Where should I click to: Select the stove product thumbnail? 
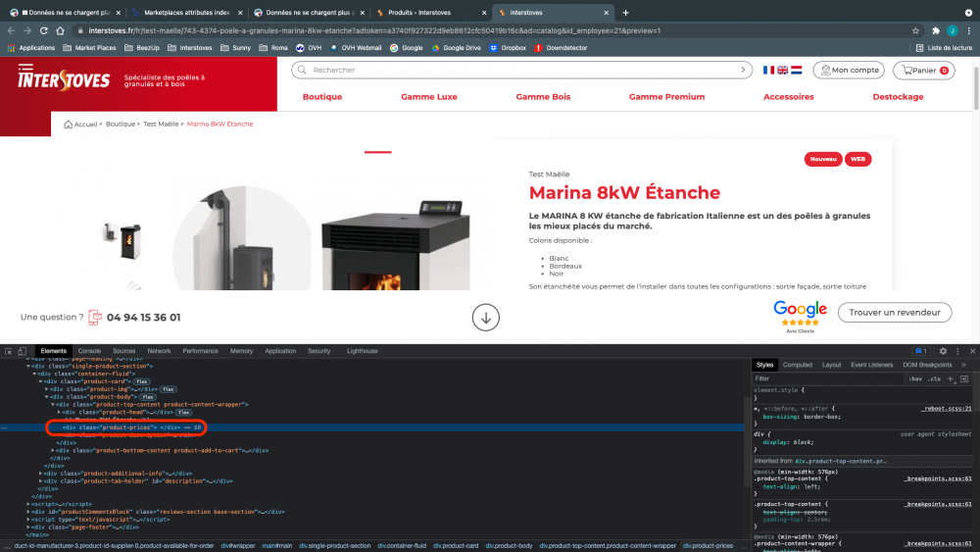coord(122,240)
